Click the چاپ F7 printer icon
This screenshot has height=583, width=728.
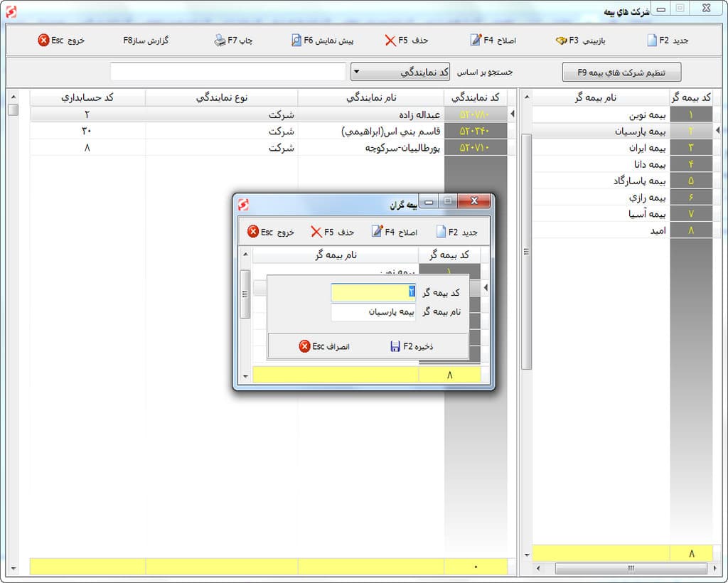point(220,41)
